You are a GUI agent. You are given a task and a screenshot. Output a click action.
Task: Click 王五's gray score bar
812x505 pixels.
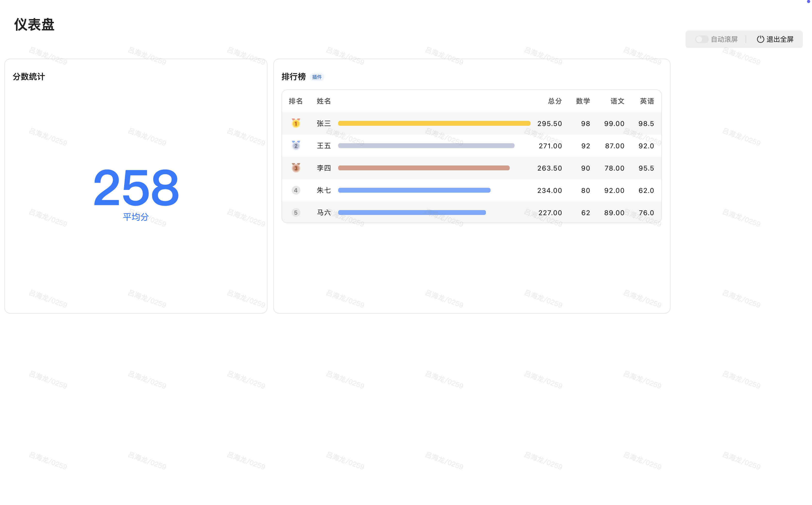coord(426,146)
